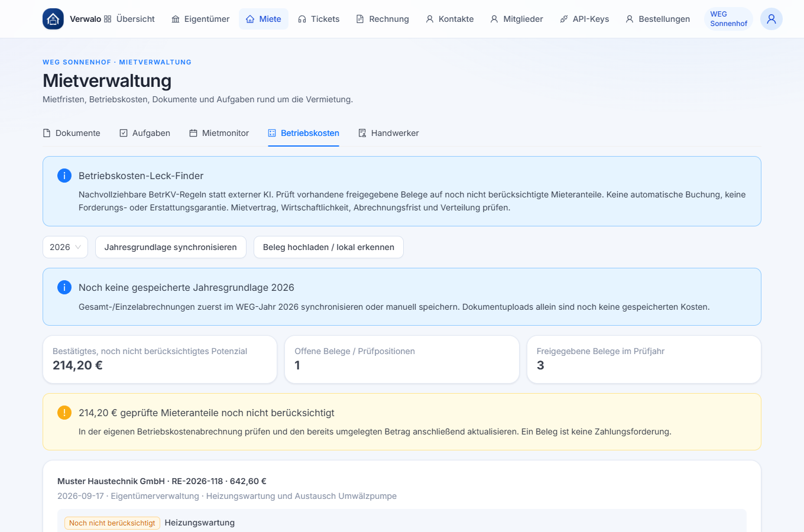
Task: Click the bank icon next to Eigentümer
Action: (x=176, y=19)
